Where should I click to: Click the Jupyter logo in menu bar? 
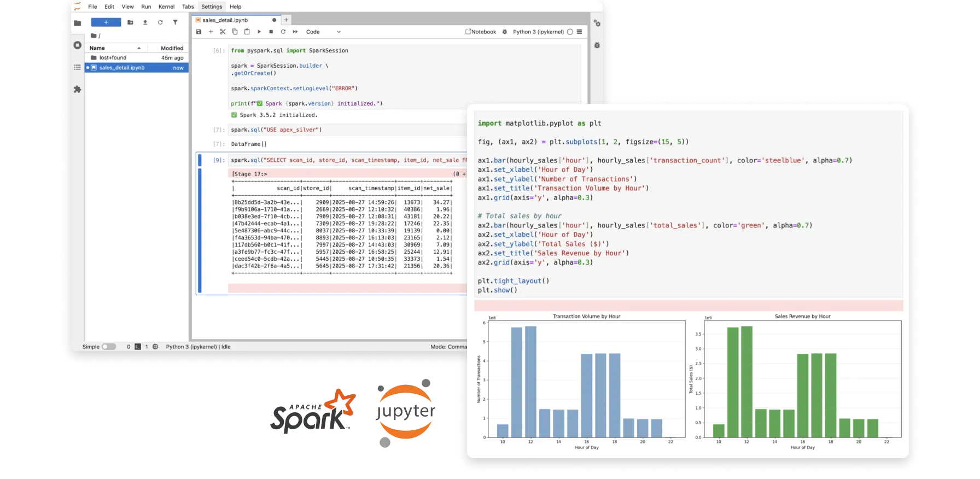(77, 7)
